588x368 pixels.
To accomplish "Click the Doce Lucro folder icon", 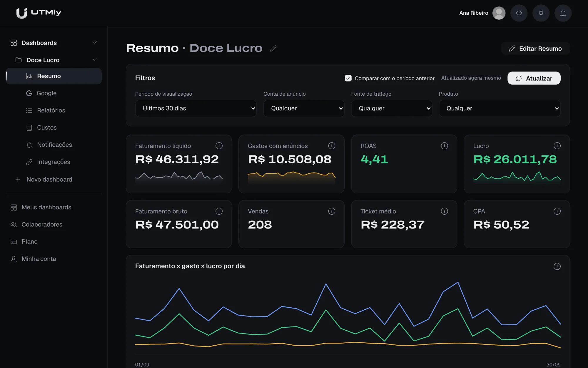I will point(19,60).
